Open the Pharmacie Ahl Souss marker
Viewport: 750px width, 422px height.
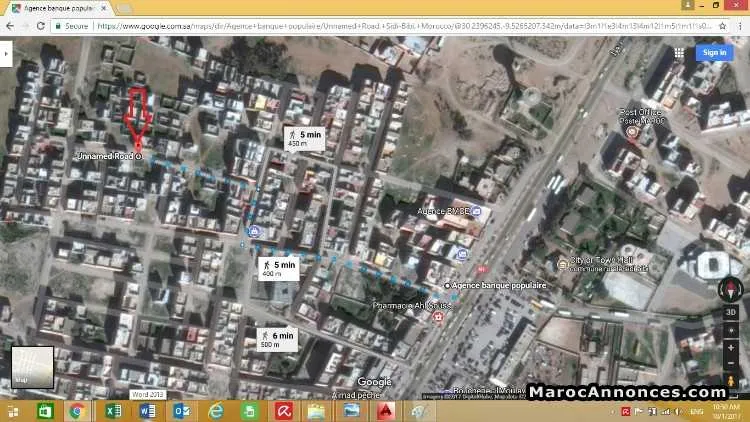click(437, 317)
